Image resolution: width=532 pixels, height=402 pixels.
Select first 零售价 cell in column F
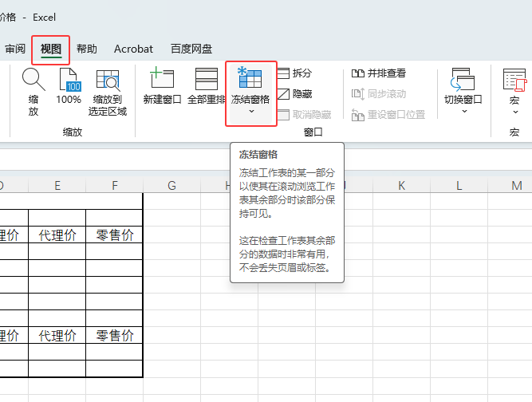[x=114, y=235]
